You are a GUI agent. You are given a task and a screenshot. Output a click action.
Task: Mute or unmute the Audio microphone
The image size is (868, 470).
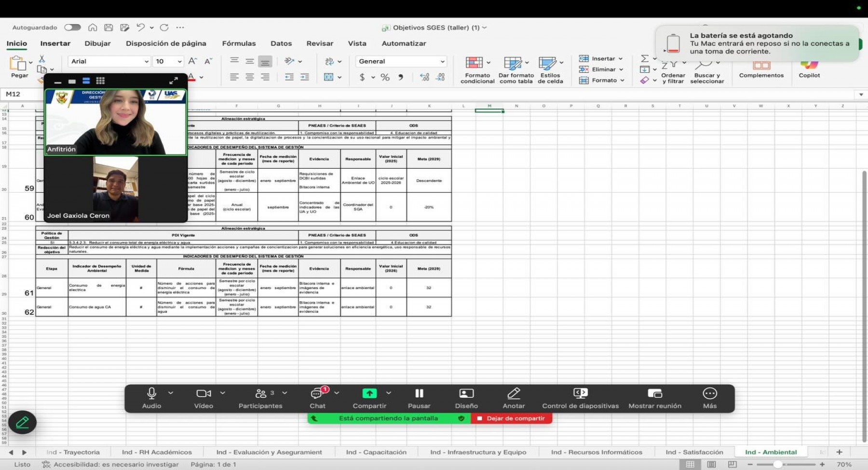pyautogui.click(x=151, y=394)
